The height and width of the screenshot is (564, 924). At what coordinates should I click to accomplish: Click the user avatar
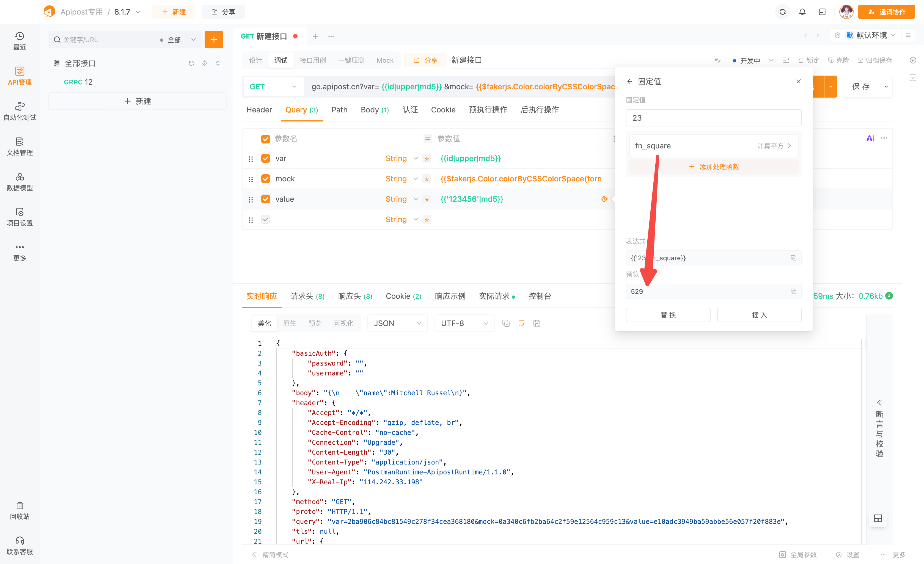(x=846, y=12)
